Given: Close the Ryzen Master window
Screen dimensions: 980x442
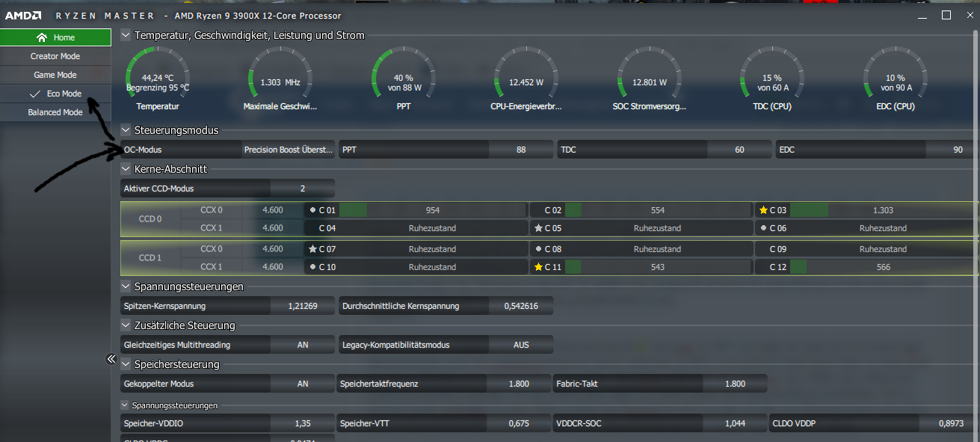Looking at the screenshot, I should coord(970,15).
